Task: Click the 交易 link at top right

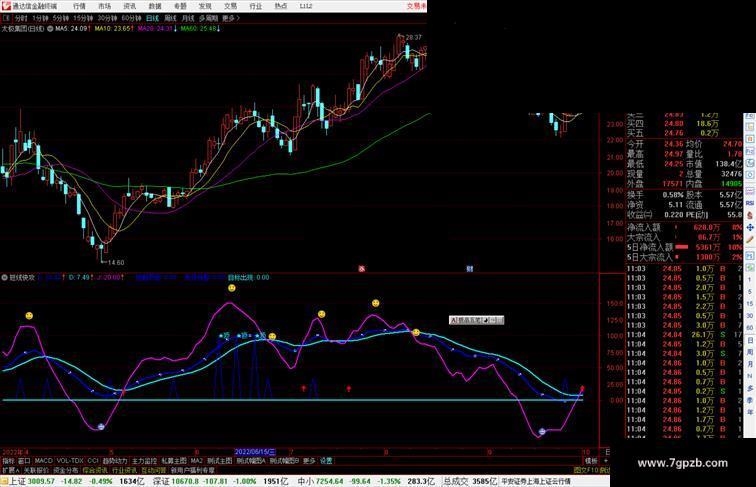Action: [416, 6]
